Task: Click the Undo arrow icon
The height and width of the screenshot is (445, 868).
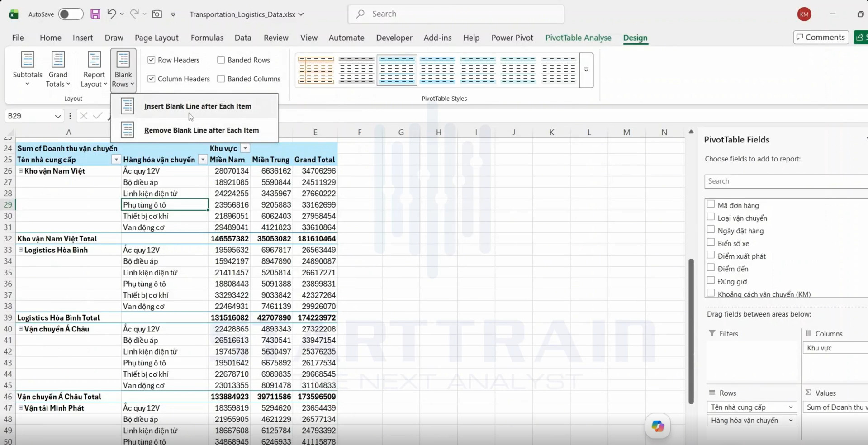Action: click(x=111, y=14)
